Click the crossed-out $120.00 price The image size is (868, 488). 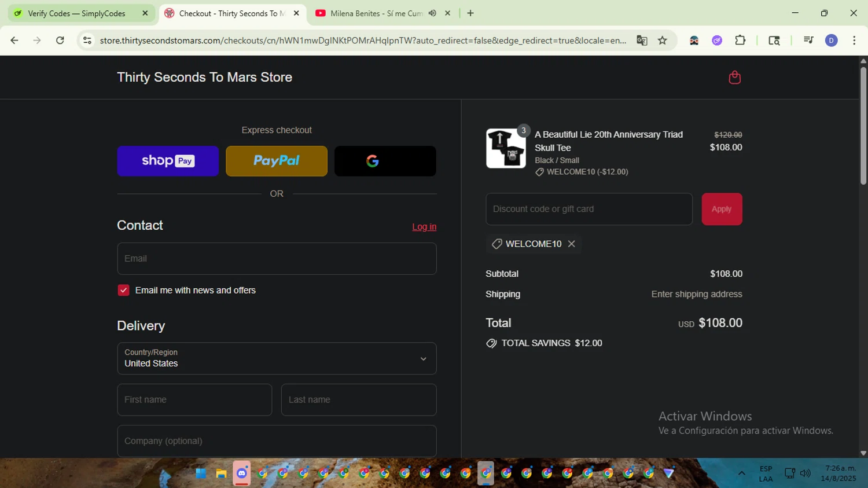click(728, 135)
